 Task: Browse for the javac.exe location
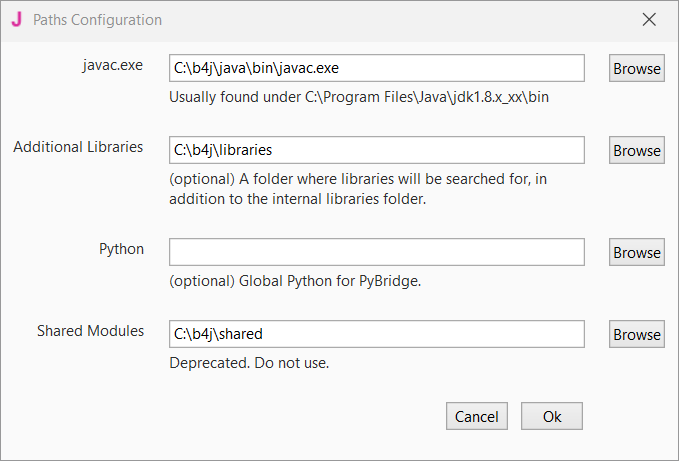(x=637, y=69)
